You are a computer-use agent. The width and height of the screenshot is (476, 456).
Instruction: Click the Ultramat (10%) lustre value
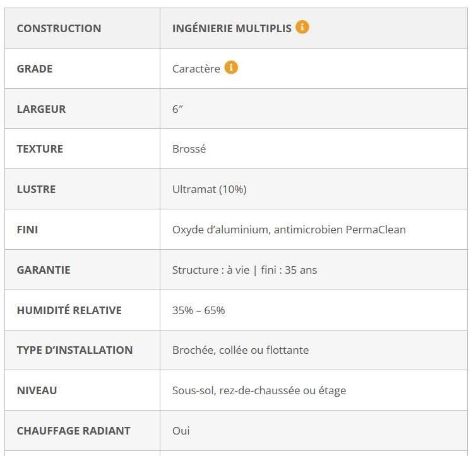point(210,189)
